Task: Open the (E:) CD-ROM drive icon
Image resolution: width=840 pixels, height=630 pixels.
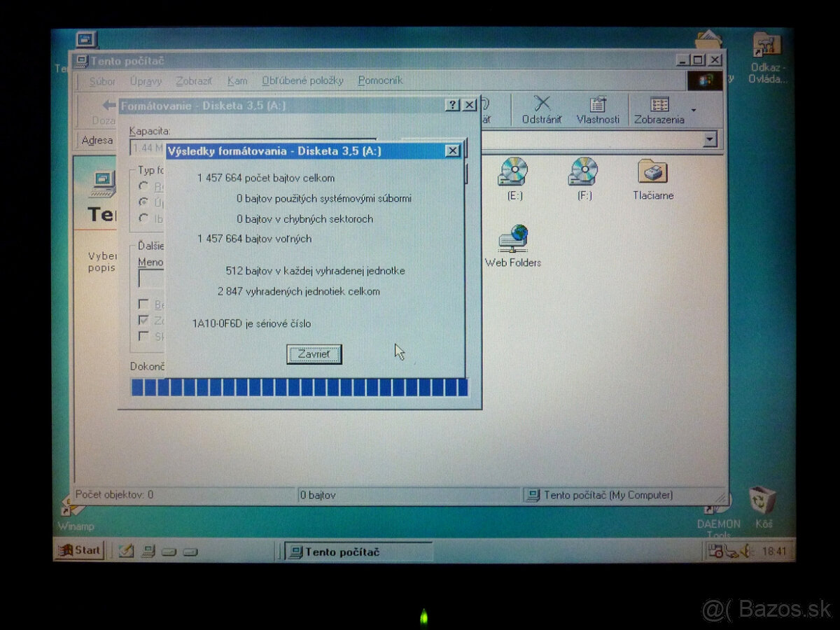Action: coord(514,173)
